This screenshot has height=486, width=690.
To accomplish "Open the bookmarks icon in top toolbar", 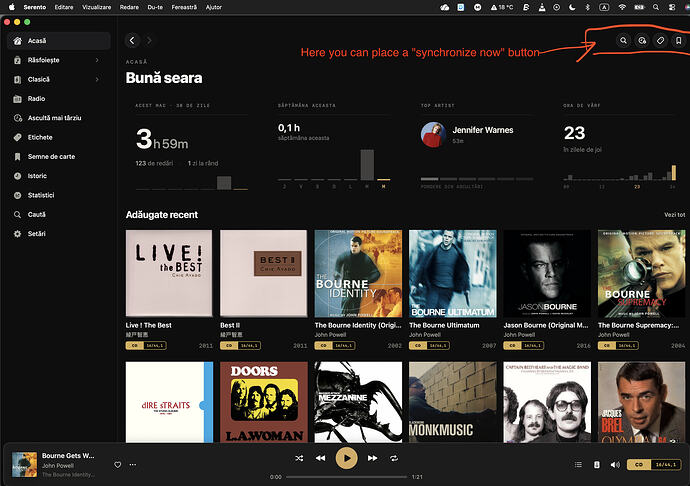I will tap(679, 40).
